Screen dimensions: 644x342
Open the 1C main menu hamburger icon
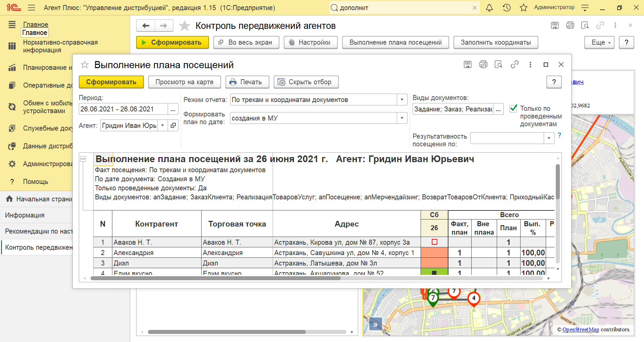point(32,7)
